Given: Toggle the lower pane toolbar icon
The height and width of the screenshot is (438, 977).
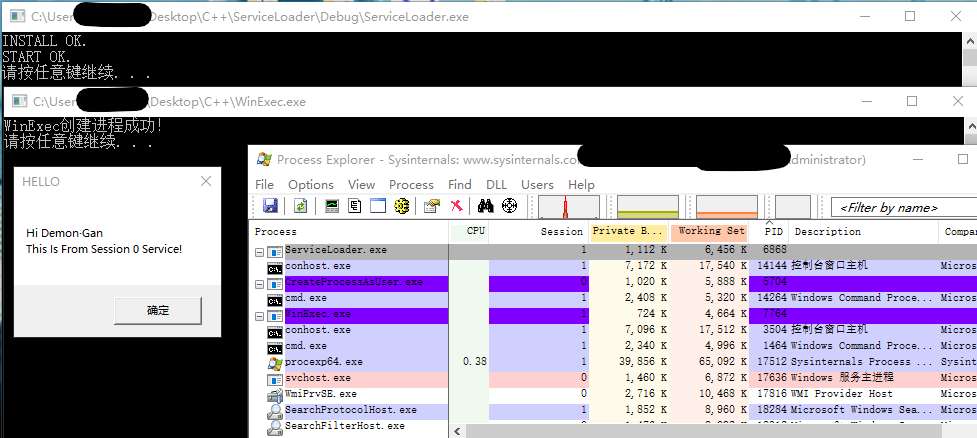Looking at the screenshot, I should coord(378,206).
